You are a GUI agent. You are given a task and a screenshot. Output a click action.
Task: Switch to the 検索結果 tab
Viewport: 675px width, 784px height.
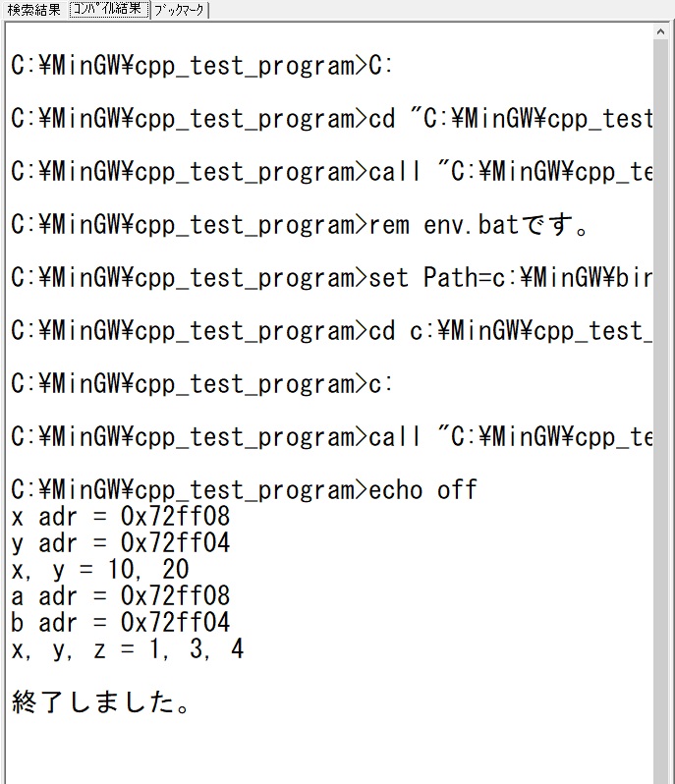(x=34, y=10)
